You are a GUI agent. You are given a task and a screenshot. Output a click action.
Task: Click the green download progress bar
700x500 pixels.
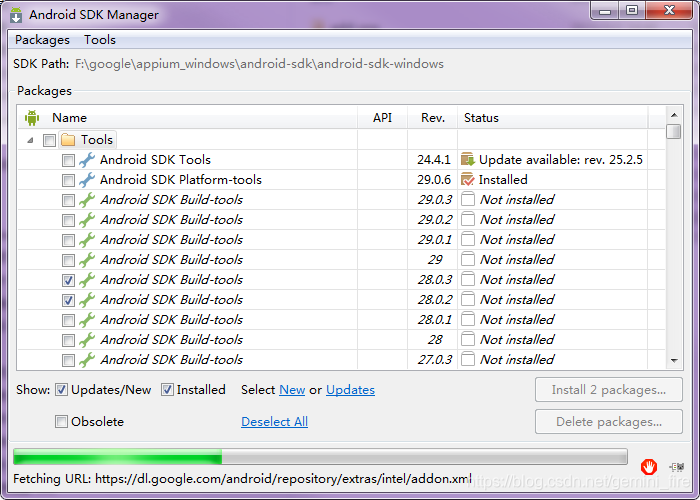[118, 457]
